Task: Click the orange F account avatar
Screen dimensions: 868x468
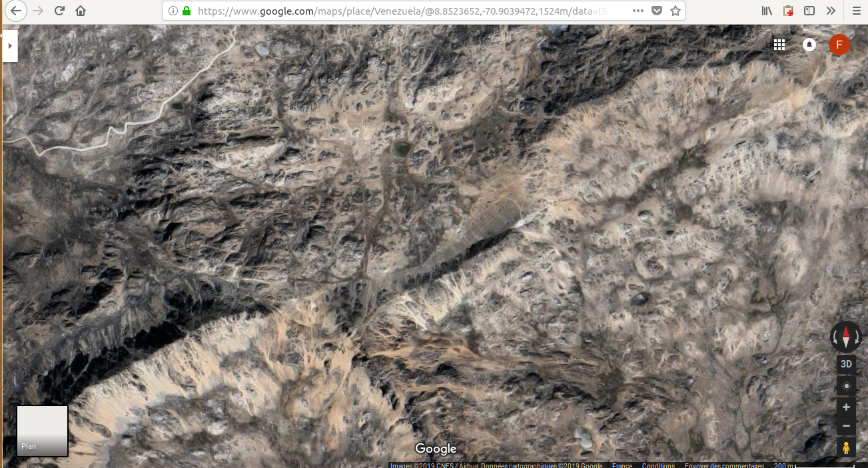Action: [x=839, y=45]
